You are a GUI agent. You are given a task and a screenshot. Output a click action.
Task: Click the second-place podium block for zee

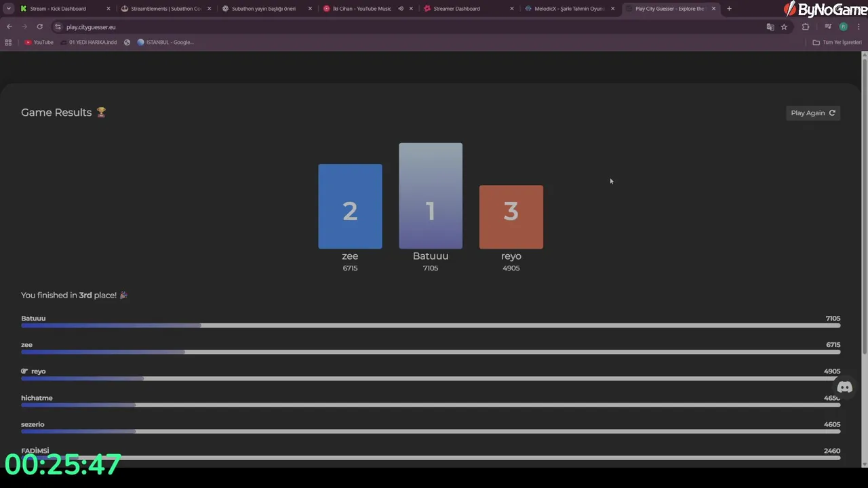[350, 206]
